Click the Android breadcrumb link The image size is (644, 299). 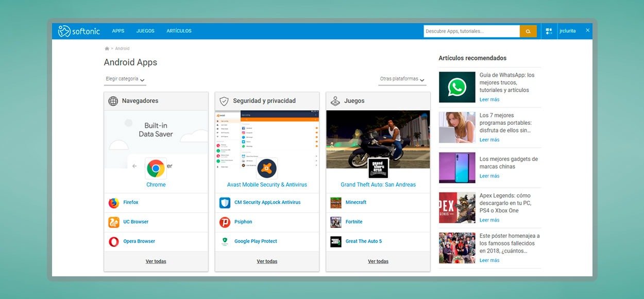[122, 48]
